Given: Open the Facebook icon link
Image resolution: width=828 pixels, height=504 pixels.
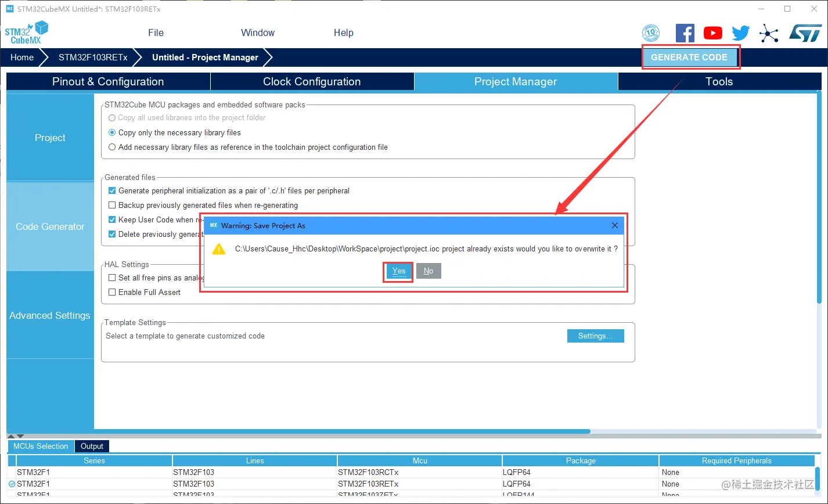Looking at the screenshot, I should point(685,33).
